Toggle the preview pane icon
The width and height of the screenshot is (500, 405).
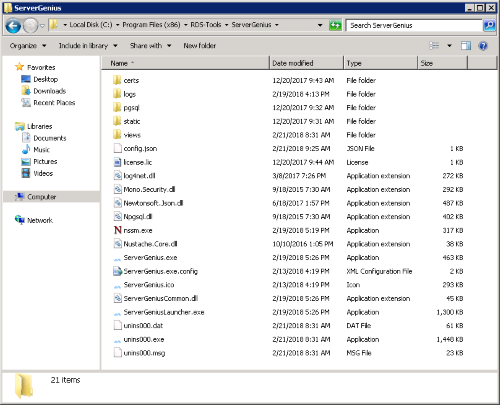466,46
